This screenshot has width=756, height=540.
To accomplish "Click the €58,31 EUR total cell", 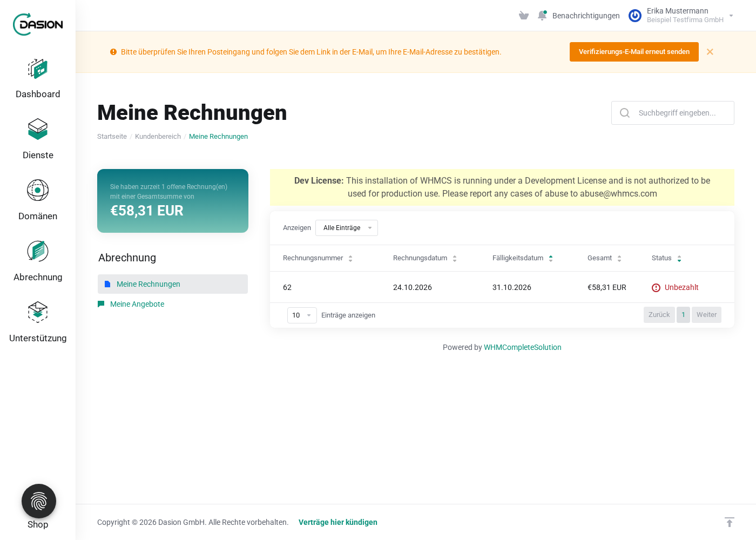I will 607,287.
